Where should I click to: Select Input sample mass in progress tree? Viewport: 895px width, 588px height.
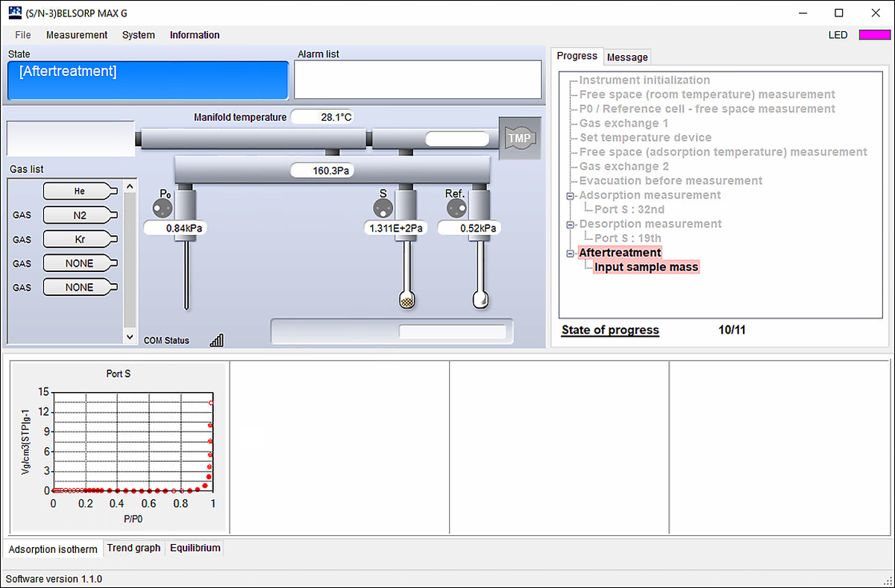[x=646, y=267]
